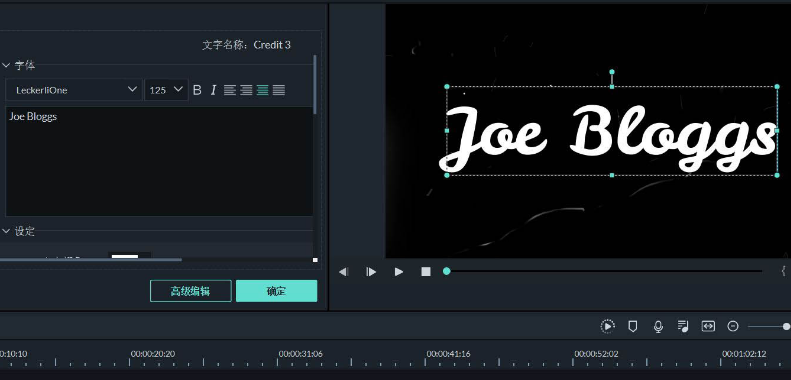Stop the preview playback

[x=426, y=272]
